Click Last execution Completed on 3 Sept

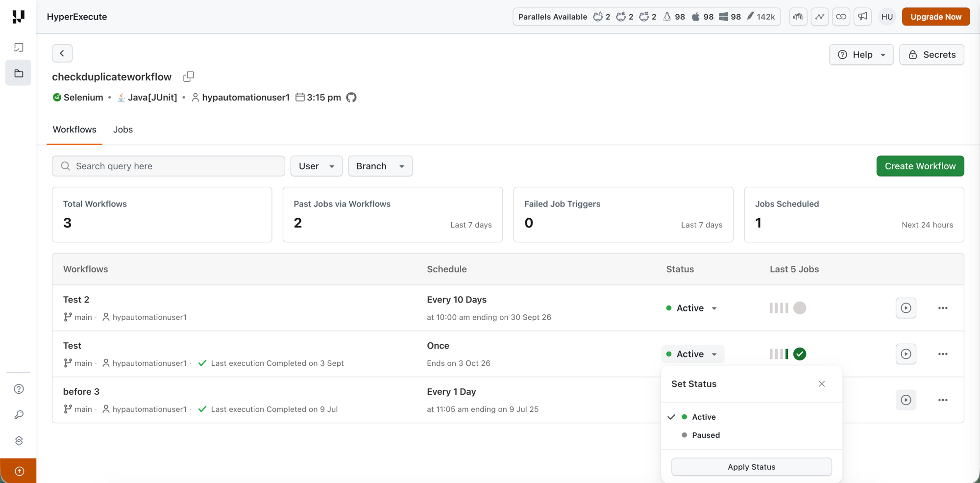point(277,363)
